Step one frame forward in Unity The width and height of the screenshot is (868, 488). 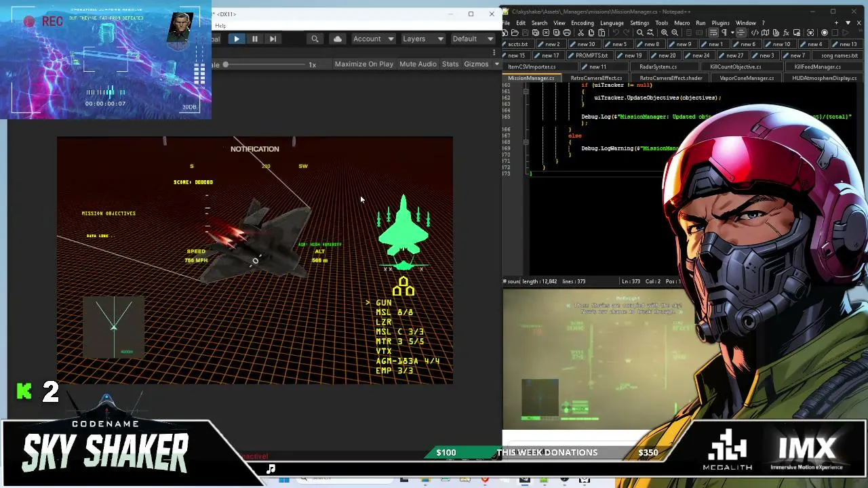pyautogui.click(x=273, y=39)
